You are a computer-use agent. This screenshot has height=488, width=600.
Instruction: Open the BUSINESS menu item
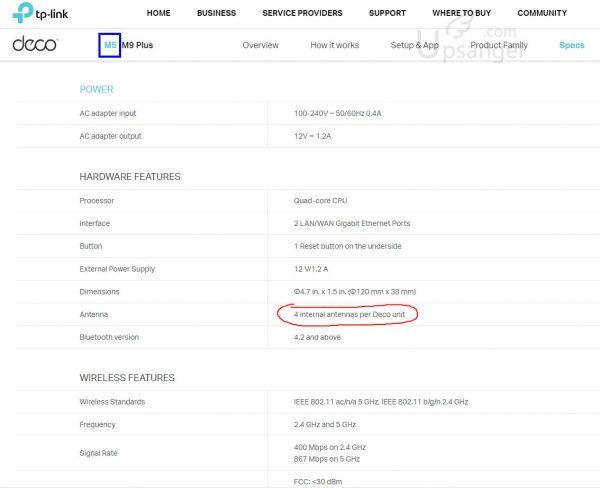coord(216,13)
